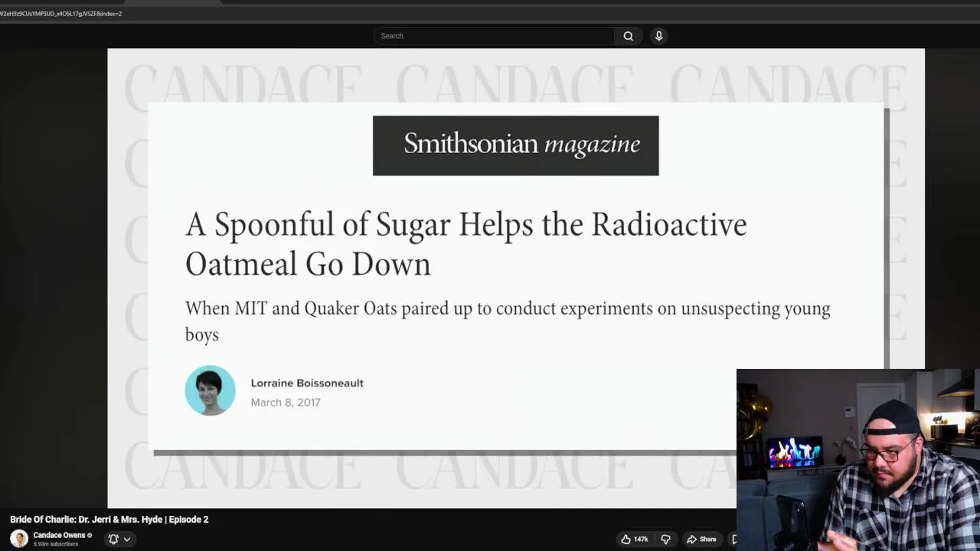Click the date March 8, 2017
This screenshot has height=551, width=980.
[286, 403]
